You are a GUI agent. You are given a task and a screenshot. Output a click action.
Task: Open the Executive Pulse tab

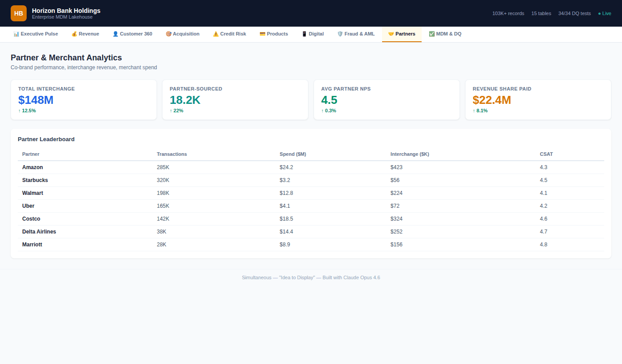click(x=36, y=34)
